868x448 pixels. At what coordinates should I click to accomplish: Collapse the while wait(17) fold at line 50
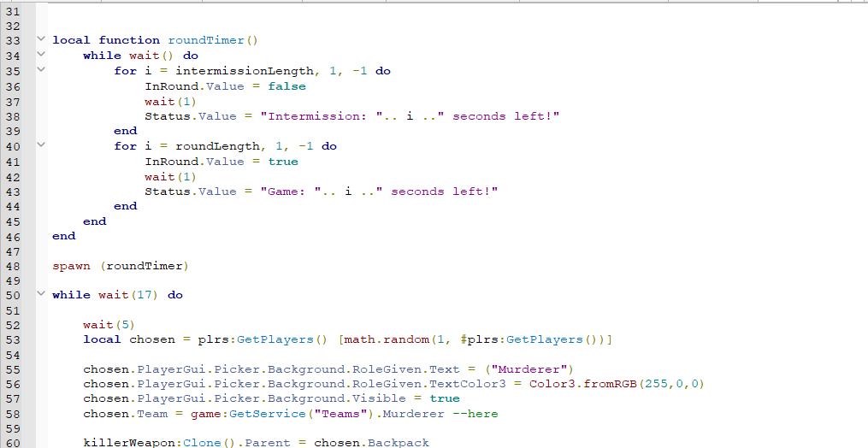tap(40, 293)
